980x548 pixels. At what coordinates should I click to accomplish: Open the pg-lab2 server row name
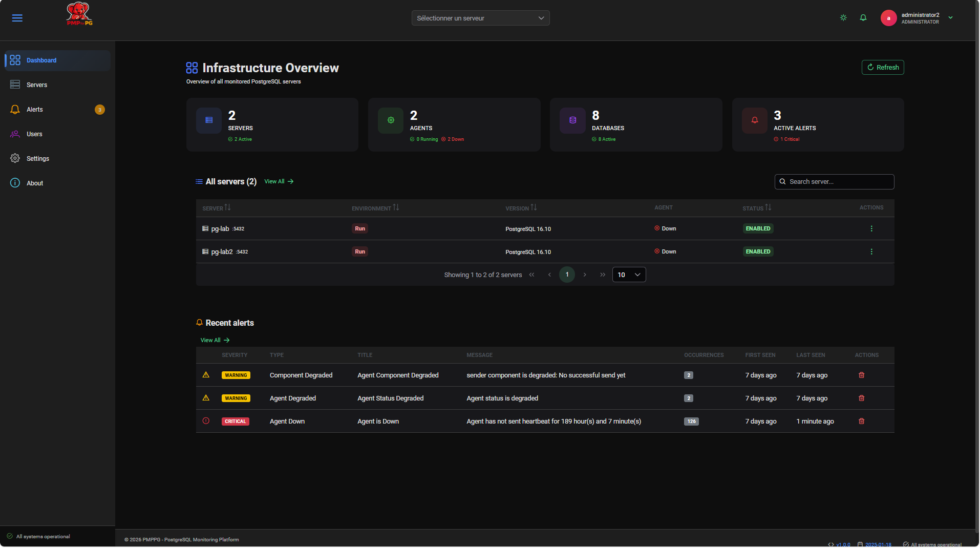tap(222, 252)
